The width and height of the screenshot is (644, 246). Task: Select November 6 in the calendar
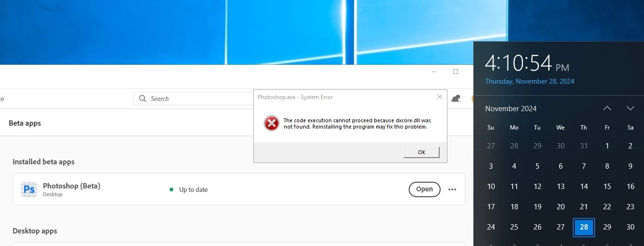point(561,166)
